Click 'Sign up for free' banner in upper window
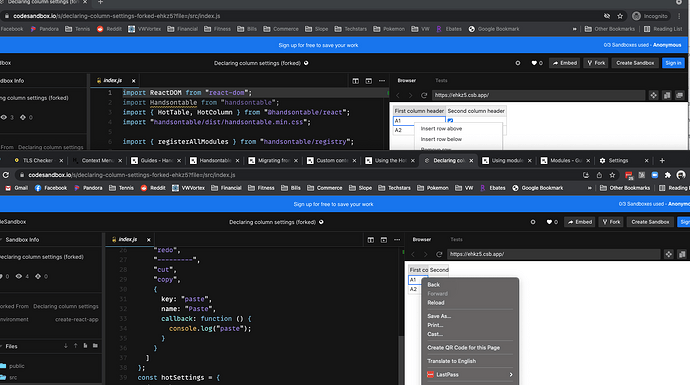 coord(318,45)
